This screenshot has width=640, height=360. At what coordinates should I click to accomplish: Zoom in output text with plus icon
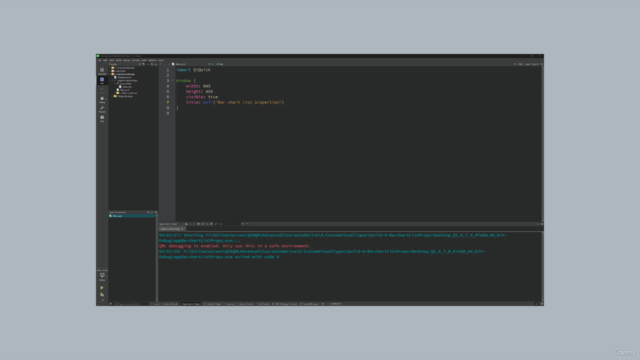243,224
